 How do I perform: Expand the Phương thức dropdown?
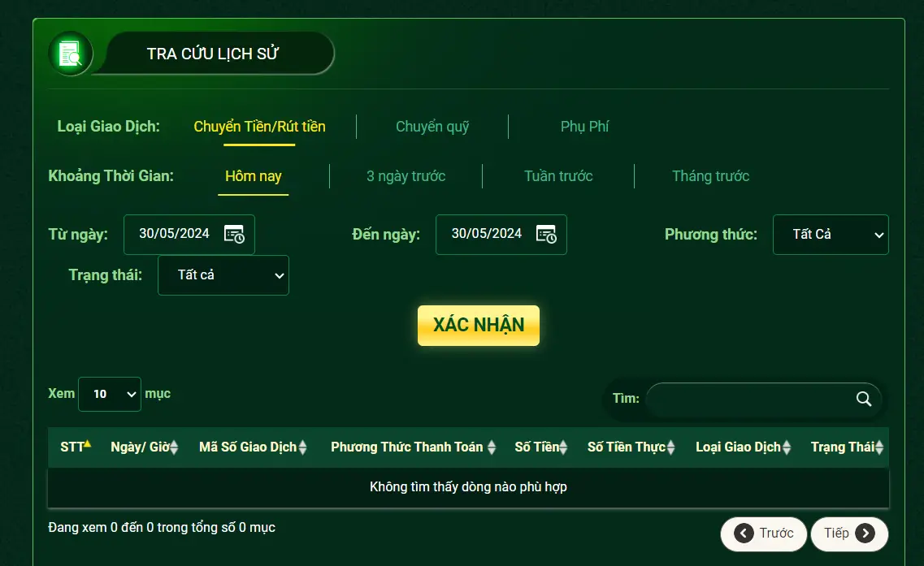click(830, 235)
